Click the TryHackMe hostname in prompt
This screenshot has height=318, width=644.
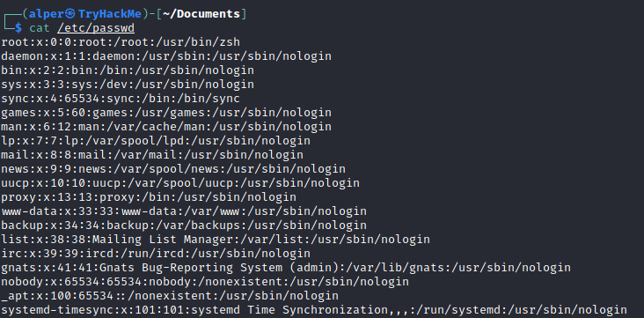pos(110,14)
